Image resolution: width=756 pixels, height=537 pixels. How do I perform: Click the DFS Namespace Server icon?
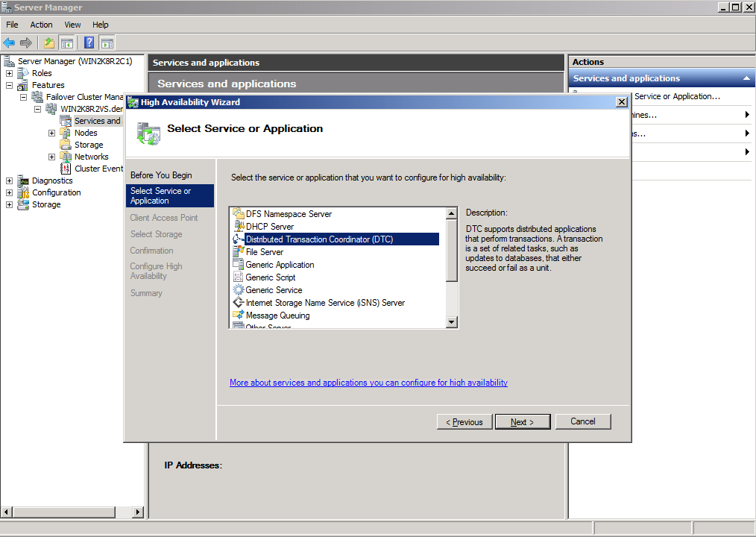(x=238, y=213)
